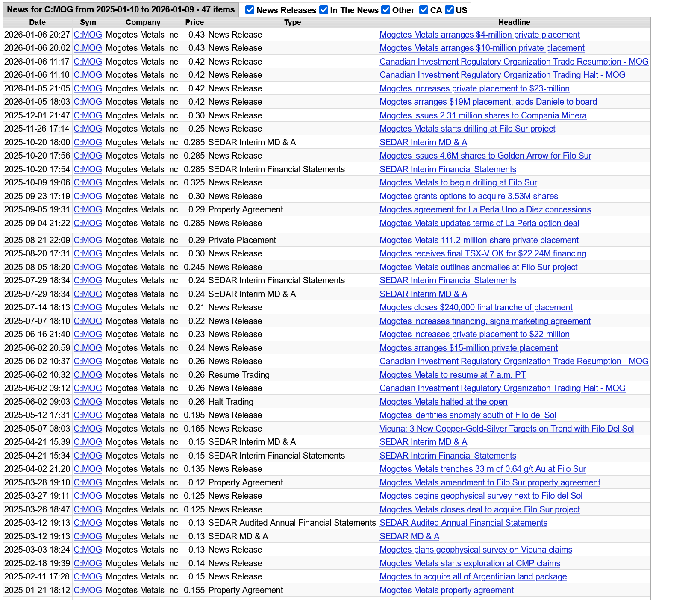Click the 'Headline' column header

514,22
